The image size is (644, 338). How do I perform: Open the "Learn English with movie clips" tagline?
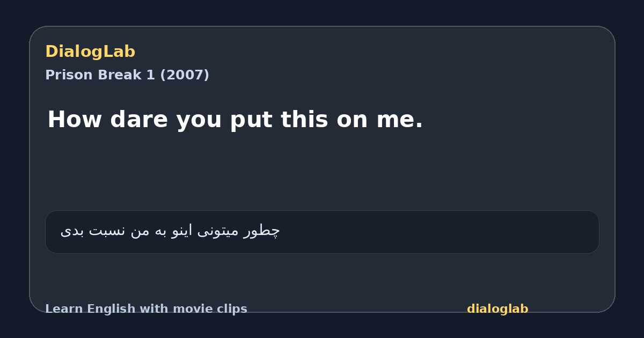(x=146, y=309)
